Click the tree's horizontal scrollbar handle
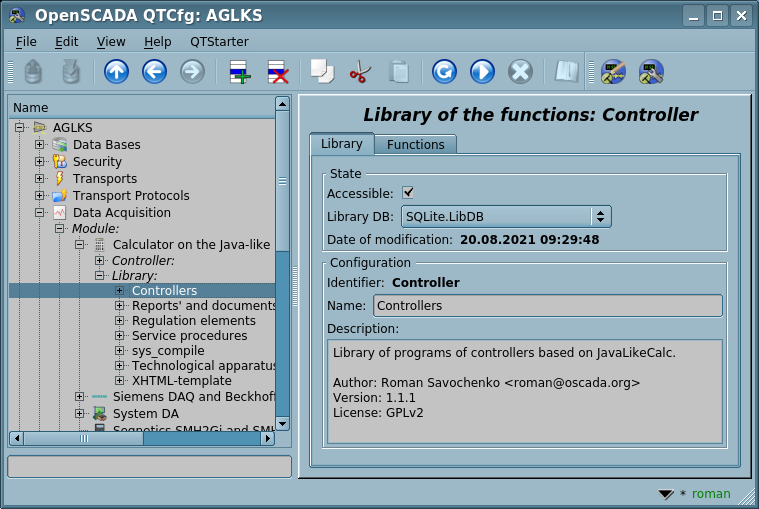Image resolution: width=759 pixels, height=509 pixels. click(x=97, y=438)
